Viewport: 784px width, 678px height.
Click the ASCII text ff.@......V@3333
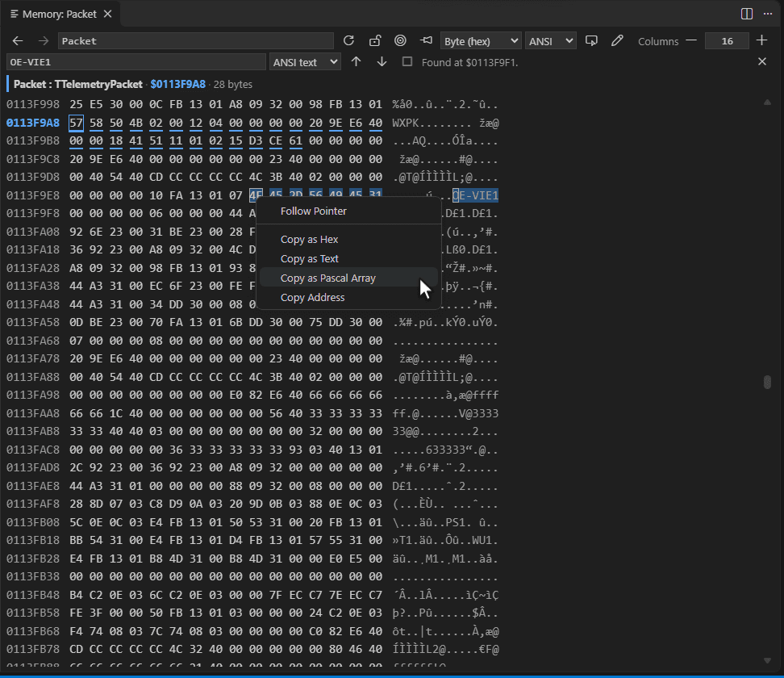pyautogui.click(x=445, y=413)
